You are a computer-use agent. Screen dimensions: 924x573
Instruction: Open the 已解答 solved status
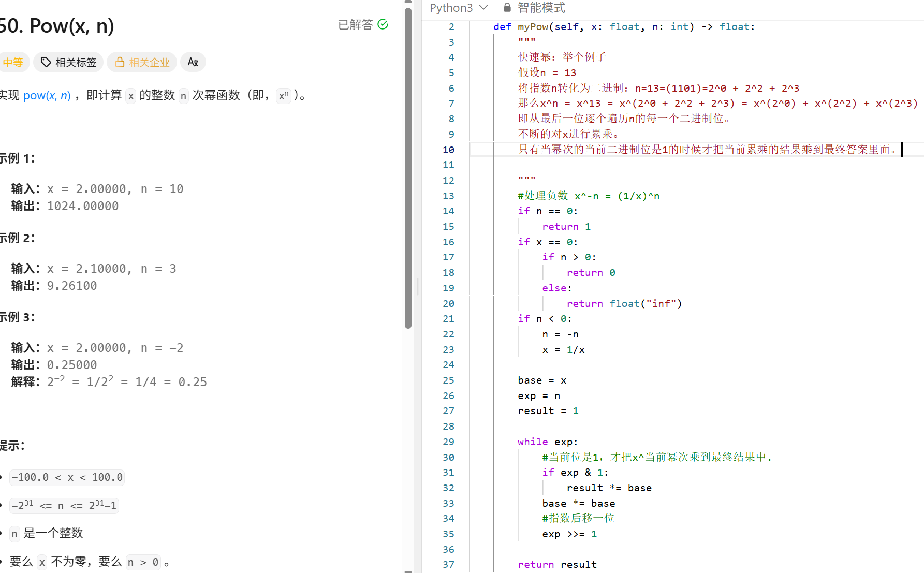(x=355, y=24)
